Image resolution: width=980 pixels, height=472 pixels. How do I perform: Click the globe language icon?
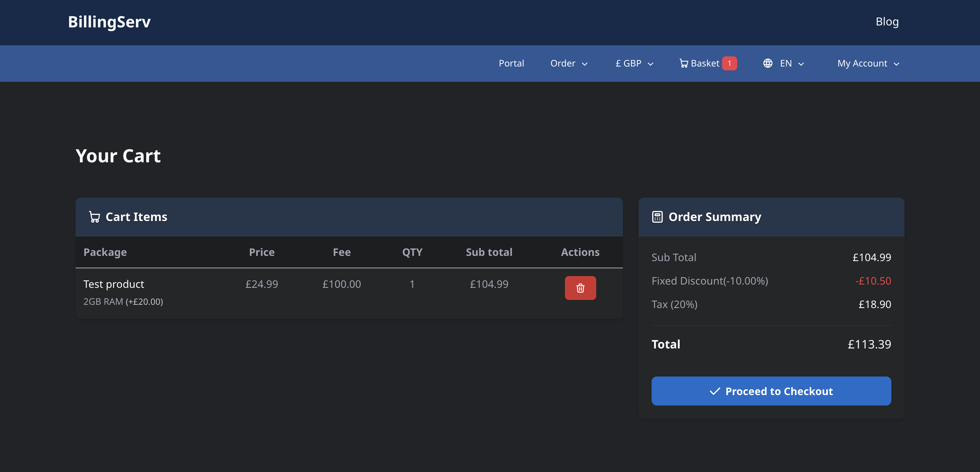(x=768, y=64)
